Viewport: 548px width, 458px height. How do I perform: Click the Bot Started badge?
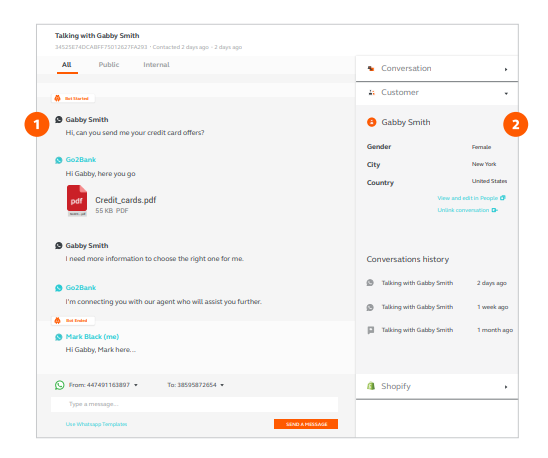pyautogui.click(x=73, y=99)
